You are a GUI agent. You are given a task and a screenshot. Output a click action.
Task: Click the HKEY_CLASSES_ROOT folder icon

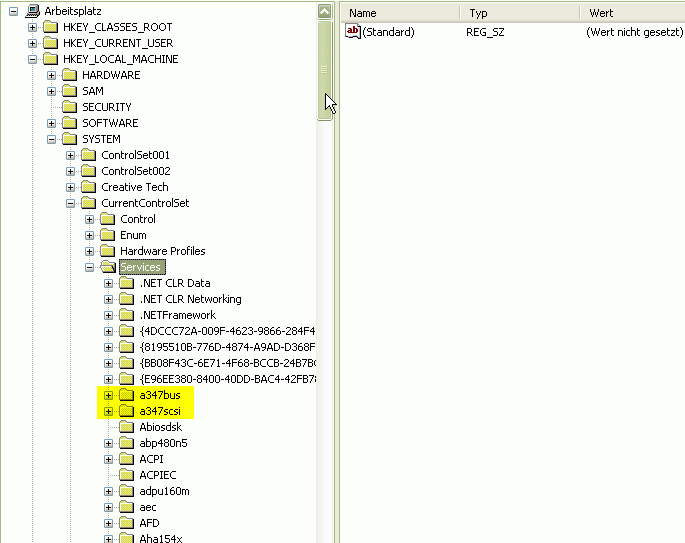(50, 27)
